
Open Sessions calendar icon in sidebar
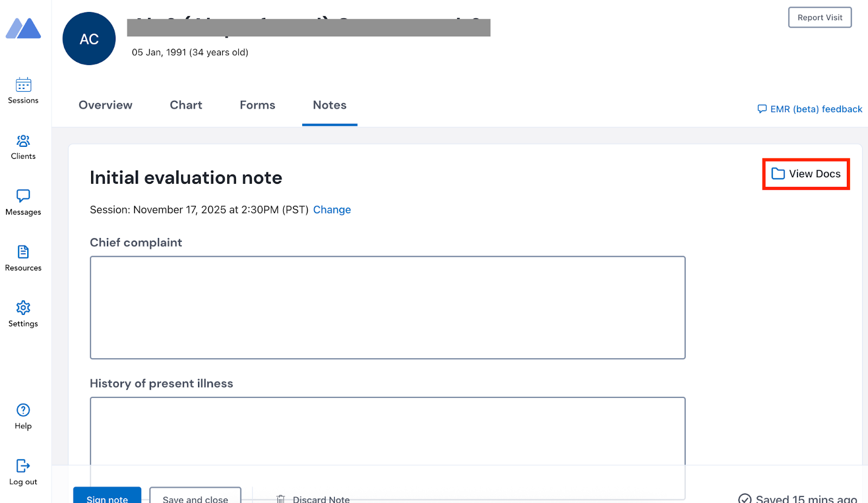click(23, 85)
